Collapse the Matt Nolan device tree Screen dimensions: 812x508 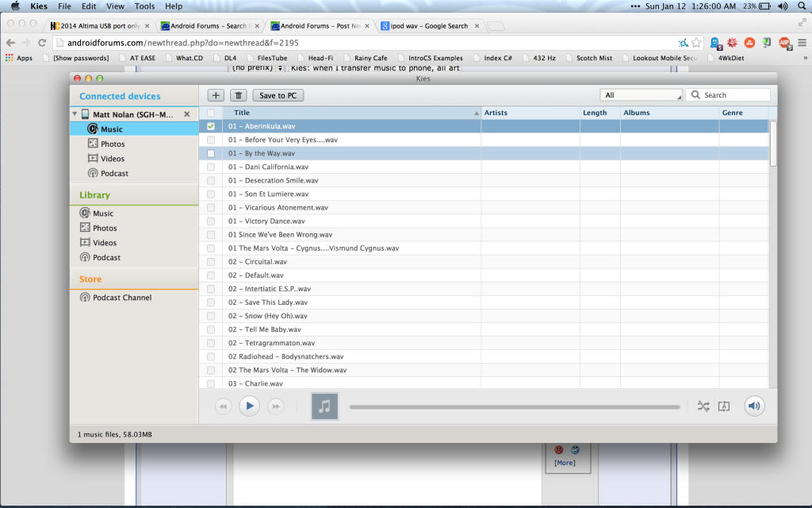[x=75, y=114]
